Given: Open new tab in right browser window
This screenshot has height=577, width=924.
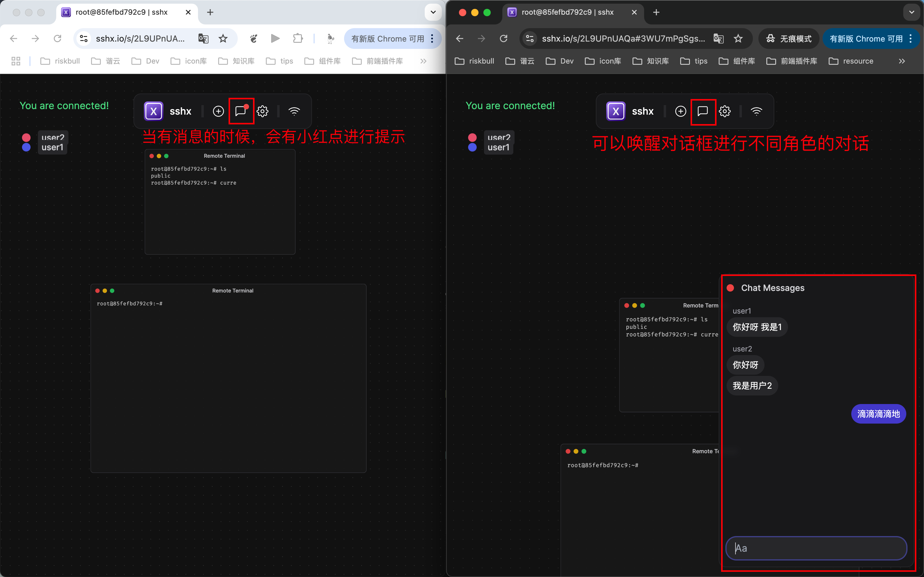Looking at the screenshot, I should 656,12.
